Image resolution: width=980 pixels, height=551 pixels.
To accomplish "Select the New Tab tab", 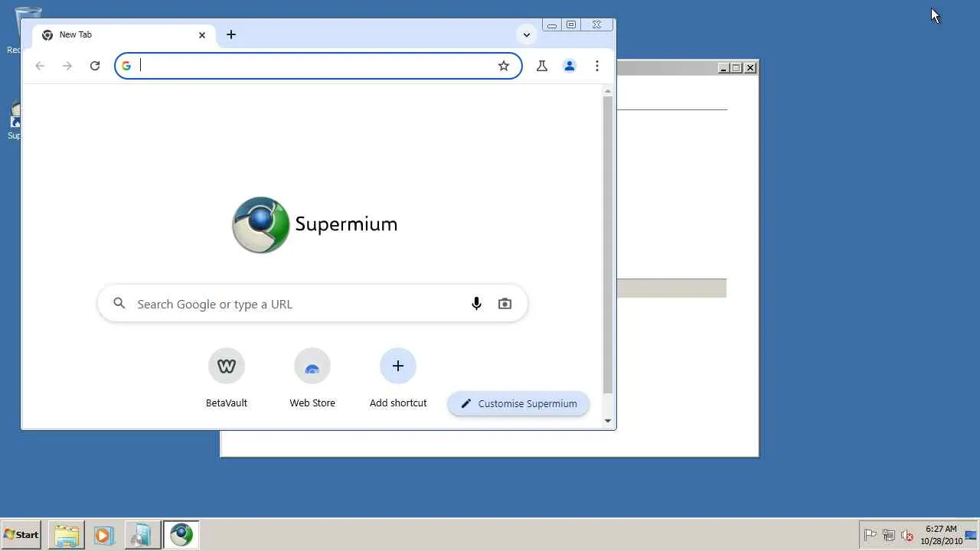I will pos(124,34).
